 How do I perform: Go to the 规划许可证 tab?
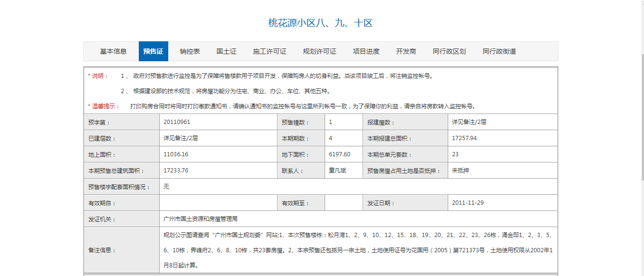[320, 51]
